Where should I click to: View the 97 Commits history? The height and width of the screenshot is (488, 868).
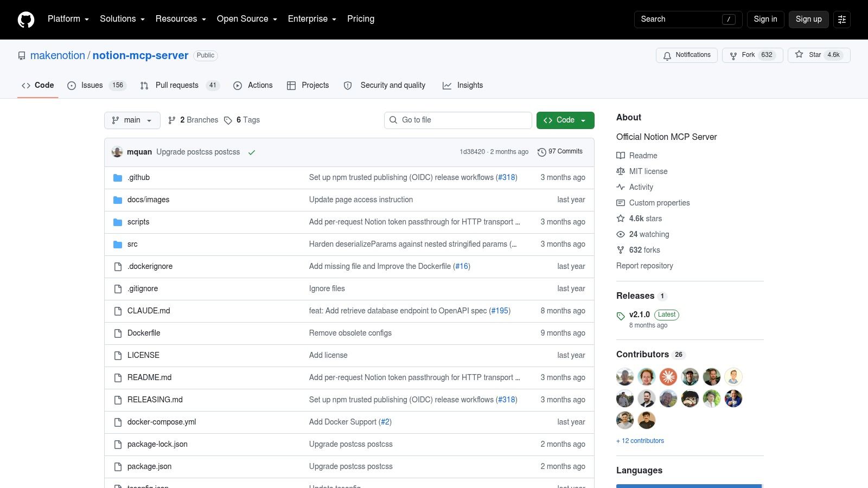click(x=560, y=152)
